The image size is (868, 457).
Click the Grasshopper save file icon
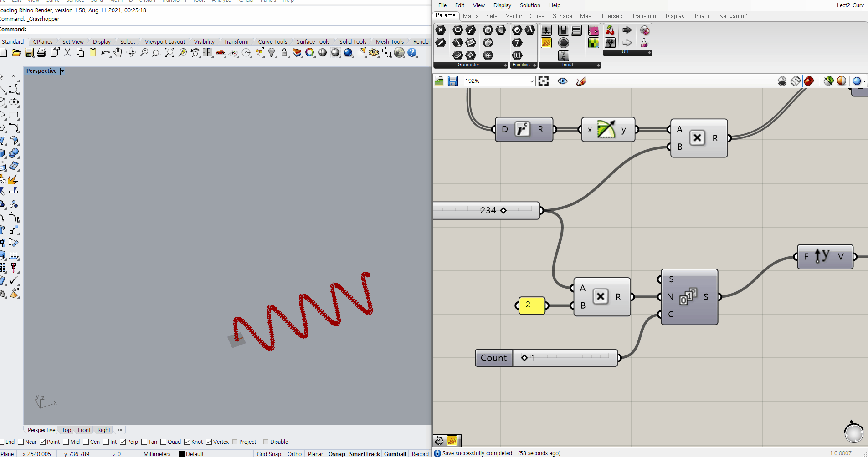click(453, 81)
